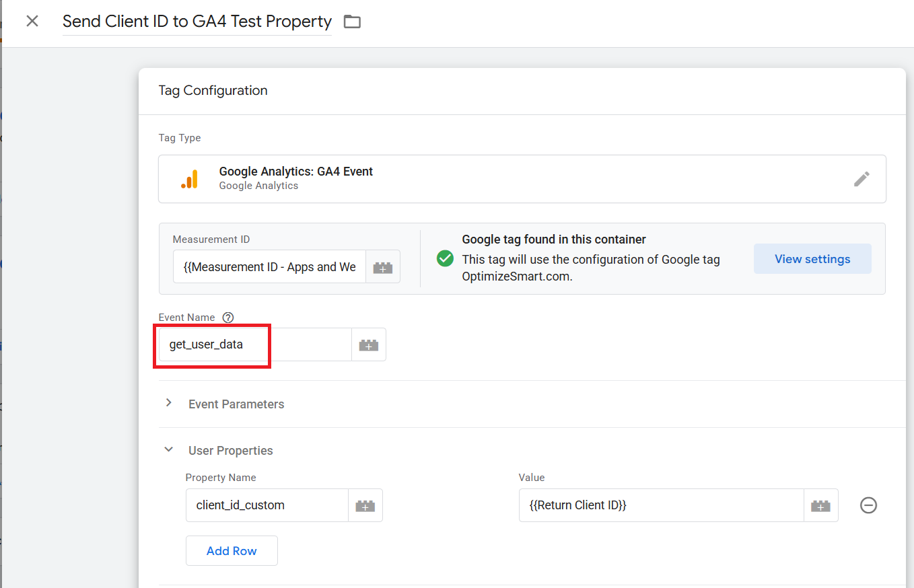Click the Google Analytics bar chart logo
914x588 pixels.
(x=190, y=179)
